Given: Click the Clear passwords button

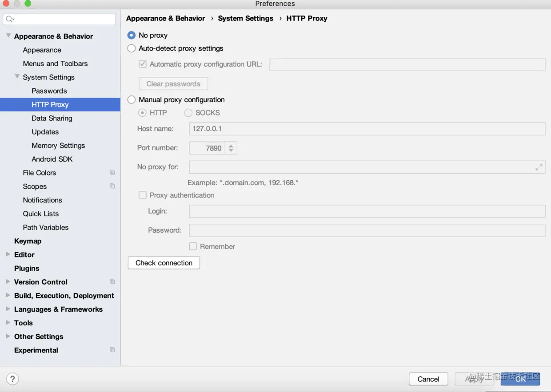Looking at the screenshot, I should [174, 84].
